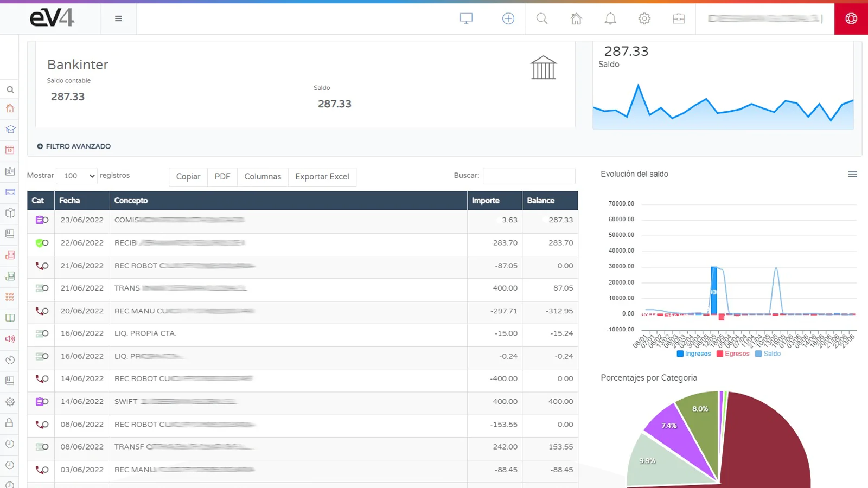
Task: Toggle Ingresos series in chart legend
Action: coord(694,354)
